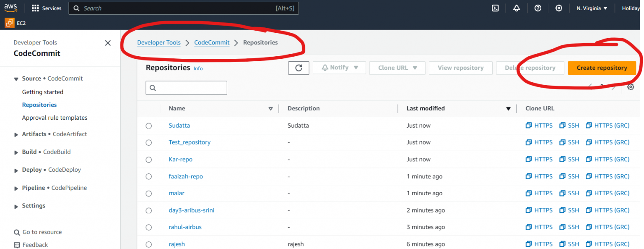This screenshot has width=644, height=249.
Task: Copy SSH clone URL for Sudatta
Action: pos(569,126)
